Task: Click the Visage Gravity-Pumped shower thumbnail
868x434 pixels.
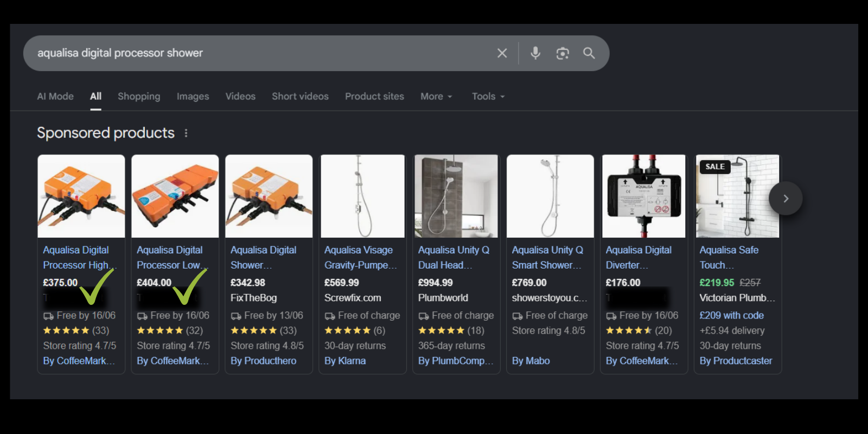Action: pos(363,196)
